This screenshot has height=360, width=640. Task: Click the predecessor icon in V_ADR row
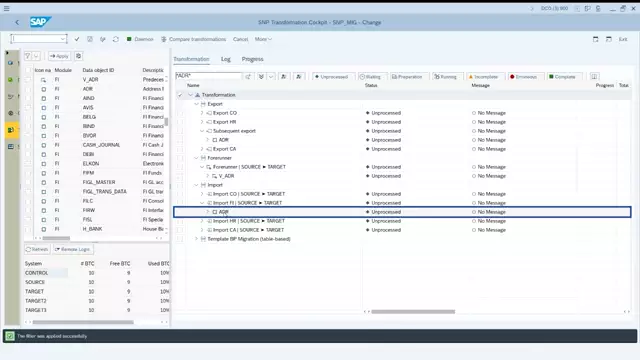(x=43, y=80)
